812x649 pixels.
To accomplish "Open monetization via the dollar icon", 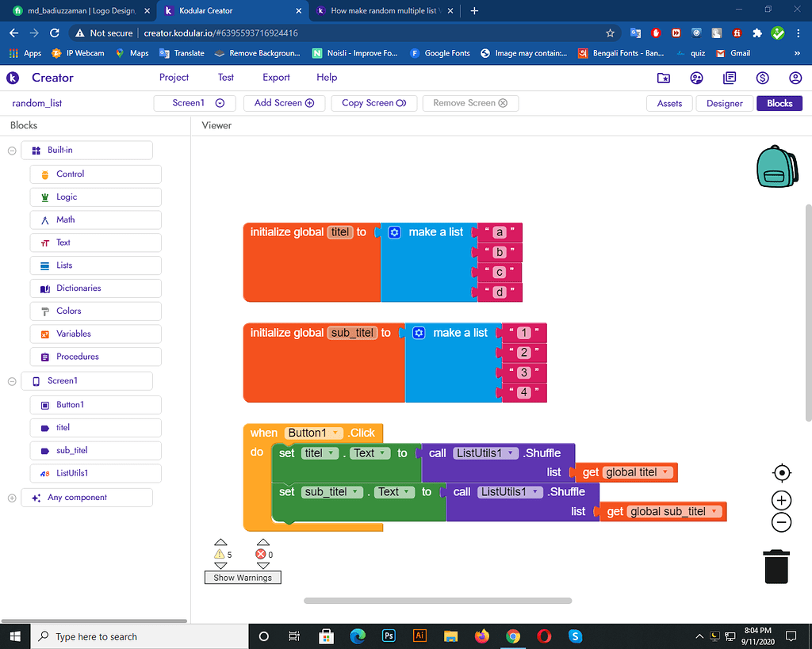I will click(762, 78).
